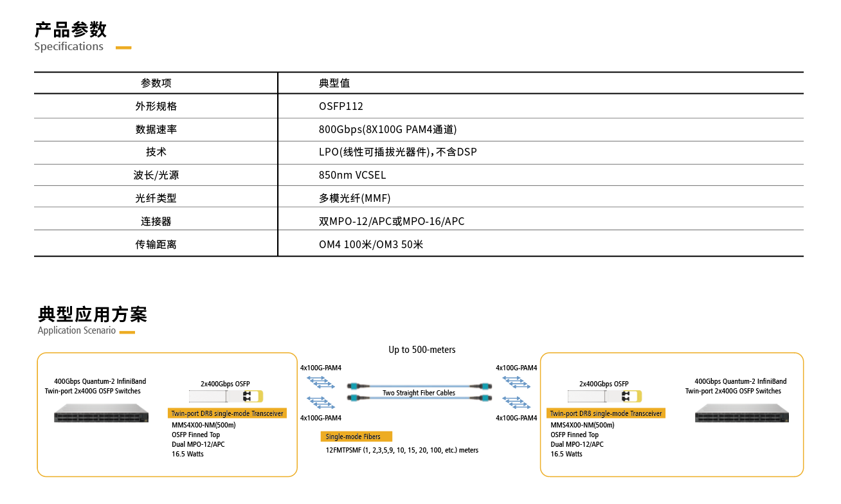
Task: Click the 参数项 table column header
Action: (156, 83)
